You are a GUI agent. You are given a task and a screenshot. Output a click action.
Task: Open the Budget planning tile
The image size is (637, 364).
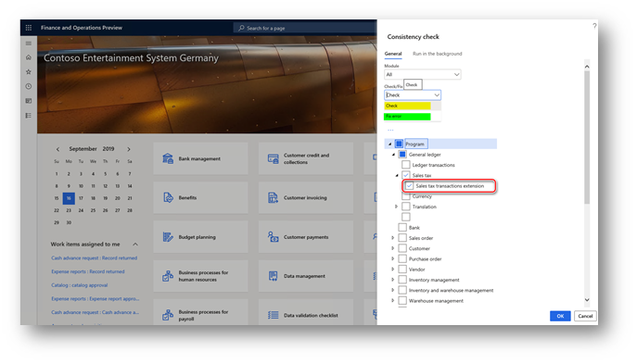(x=200, y=237)
